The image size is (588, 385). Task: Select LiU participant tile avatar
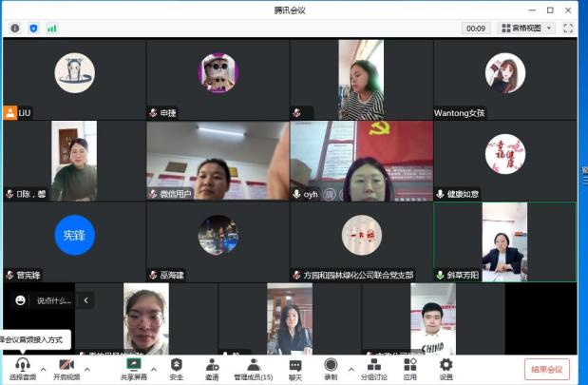point(75,73)
